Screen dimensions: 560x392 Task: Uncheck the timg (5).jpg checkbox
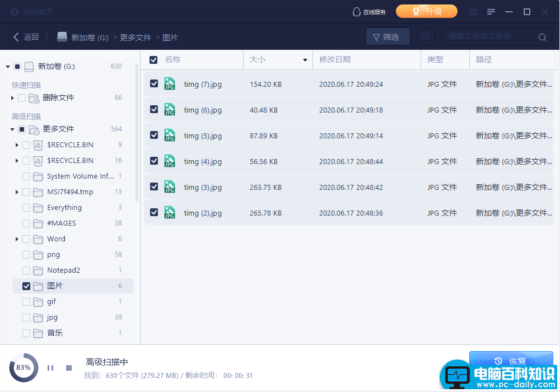154,135
